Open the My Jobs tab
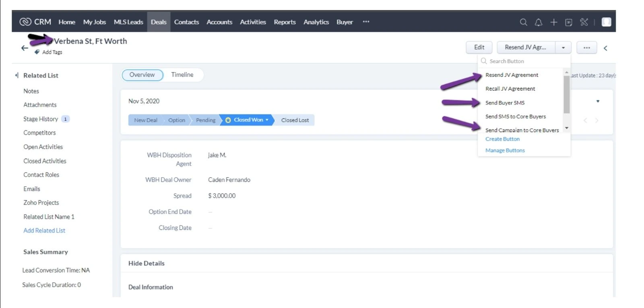Viewport: 644px width, 308px height. pyautogui.click(x=95, y=22)
